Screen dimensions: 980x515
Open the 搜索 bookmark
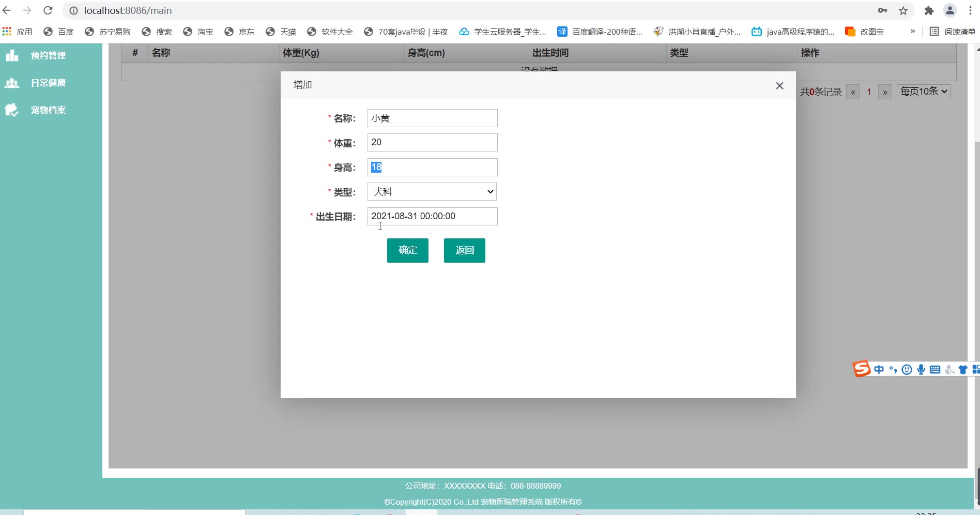pos(157,32)
